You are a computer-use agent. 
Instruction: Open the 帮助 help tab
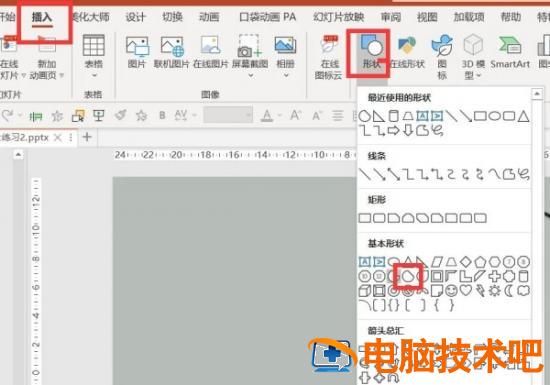(511, 17)
